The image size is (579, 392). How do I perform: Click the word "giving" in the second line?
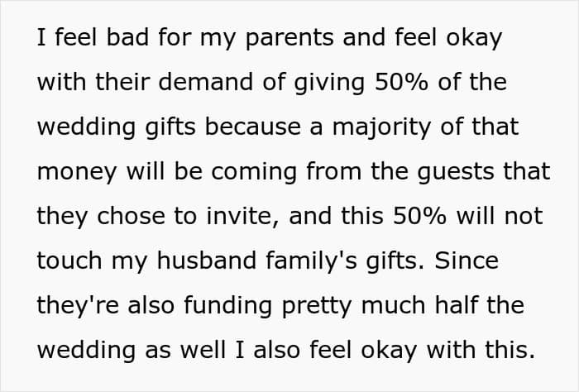coord(329,84)
